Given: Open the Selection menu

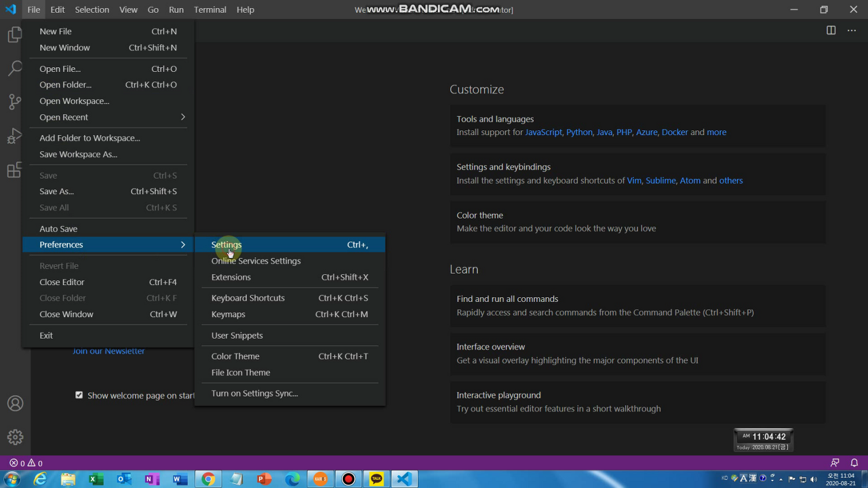Looking at the screenshot, I should (92, 10).
